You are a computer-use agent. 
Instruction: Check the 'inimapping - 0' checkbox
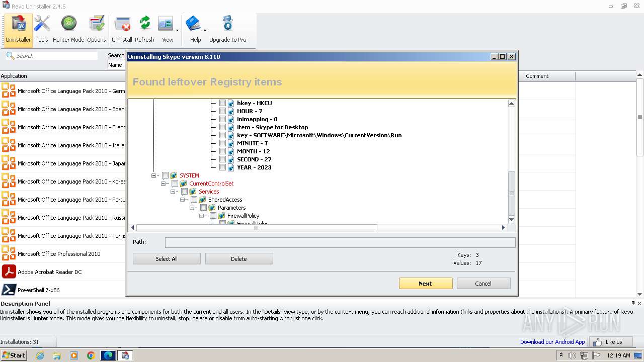(222, 119)
